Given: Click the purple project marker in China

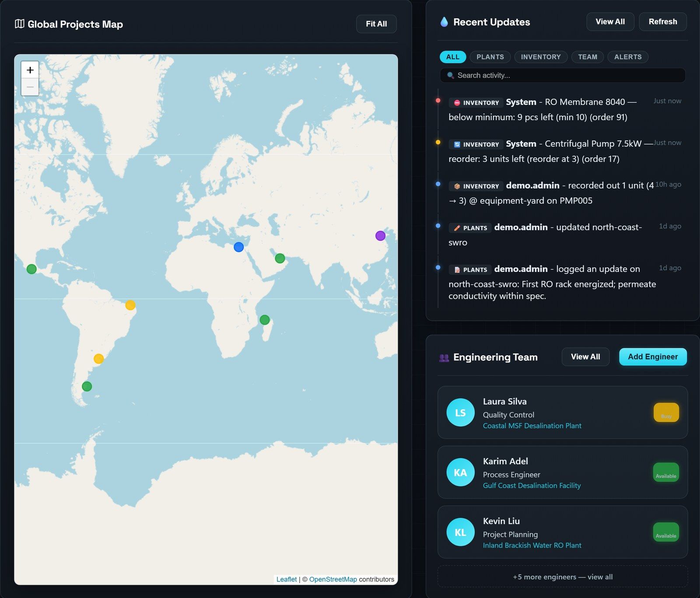Looking at the screenshot, I should 380,236.
